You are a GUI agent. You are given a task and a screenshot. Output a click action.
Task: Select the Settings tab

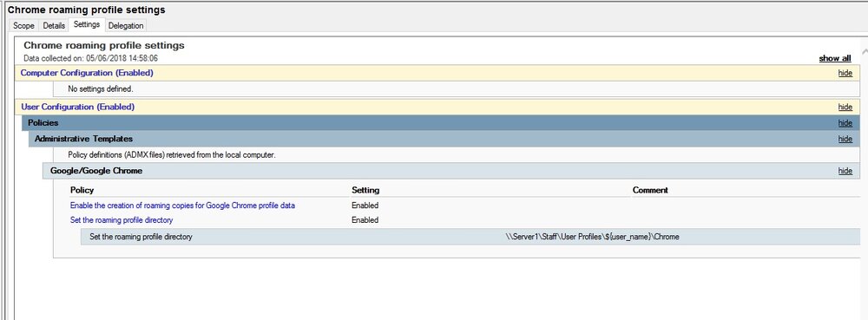[x=86, y=24]
